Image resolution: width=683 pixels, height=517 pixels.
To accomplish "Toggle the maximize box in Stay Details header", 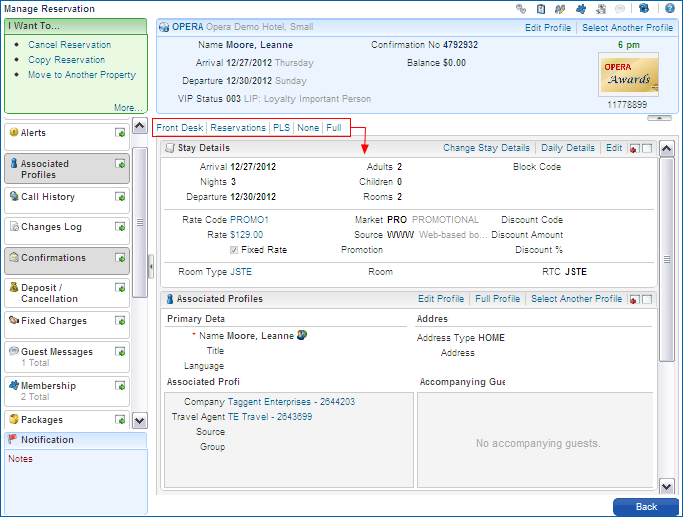I will (647, 149).
